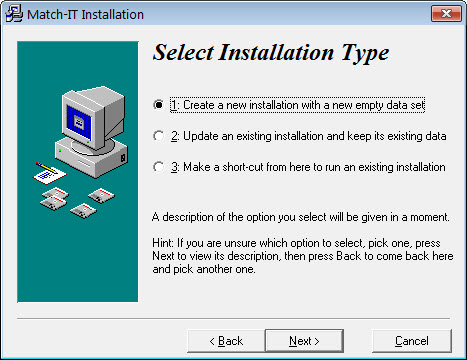The height and width of the screenshot is (360, 467).
Task: Choose option 2: Update an existing installation
Action: tap(300, 136)
